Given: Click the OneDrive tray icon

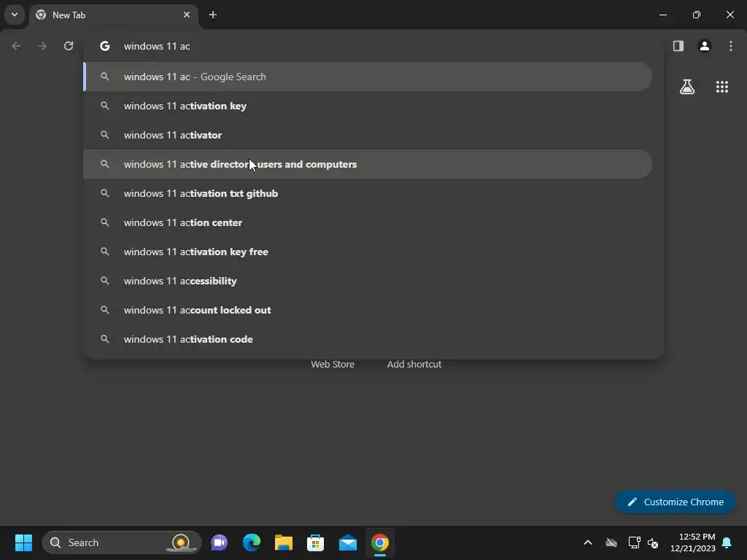Looking at the screenshot, I should (611, 542).
